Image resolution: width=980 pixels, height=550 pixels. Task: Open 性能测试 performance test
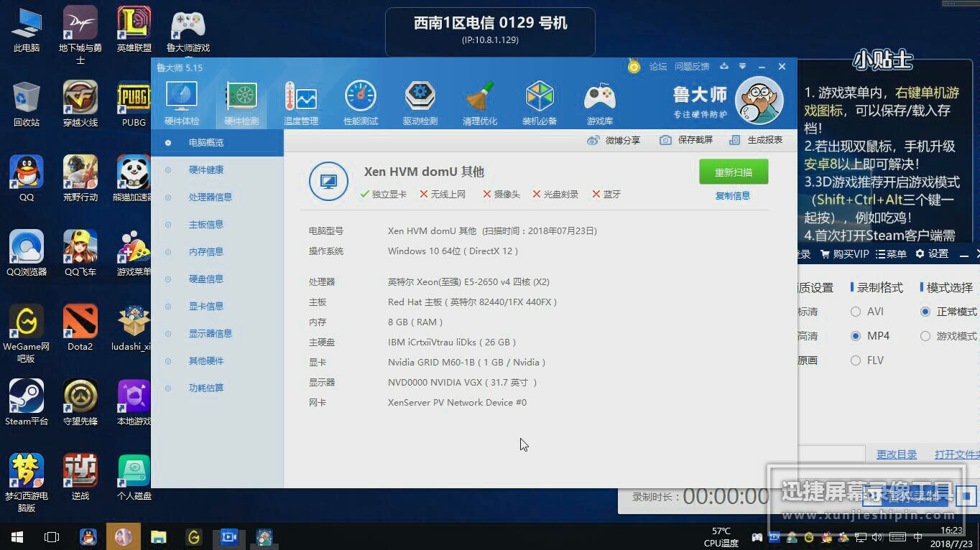point(360,103)
